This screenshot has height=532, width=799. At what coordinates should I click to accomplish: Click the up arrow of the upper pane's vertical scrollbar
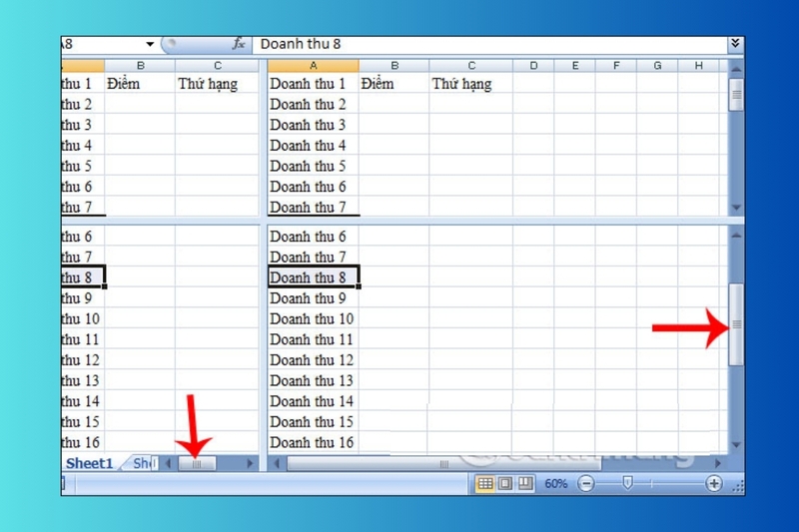(736, 69)
